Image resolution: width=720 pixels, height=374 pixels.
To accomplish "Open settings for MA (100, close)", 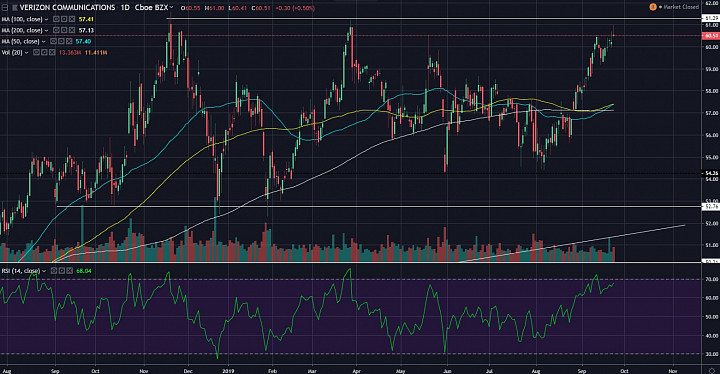I will tap(64, 19).
